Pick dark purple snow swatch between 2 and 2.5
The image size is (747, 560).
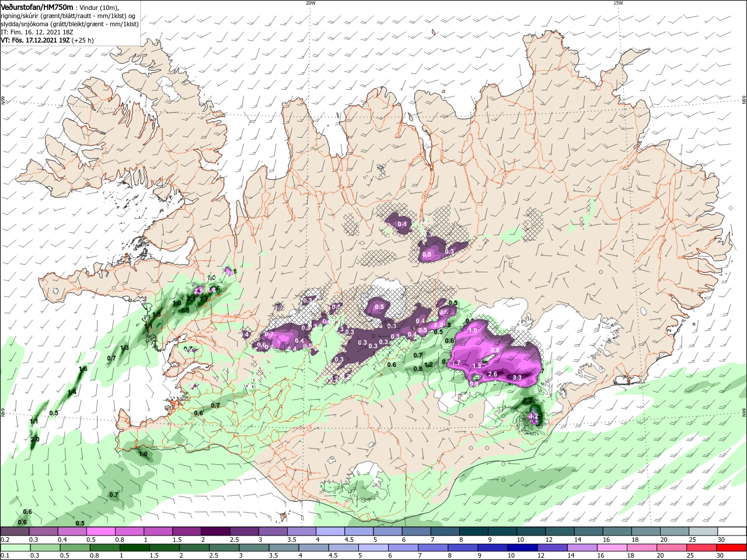click(x=215, y=531)
